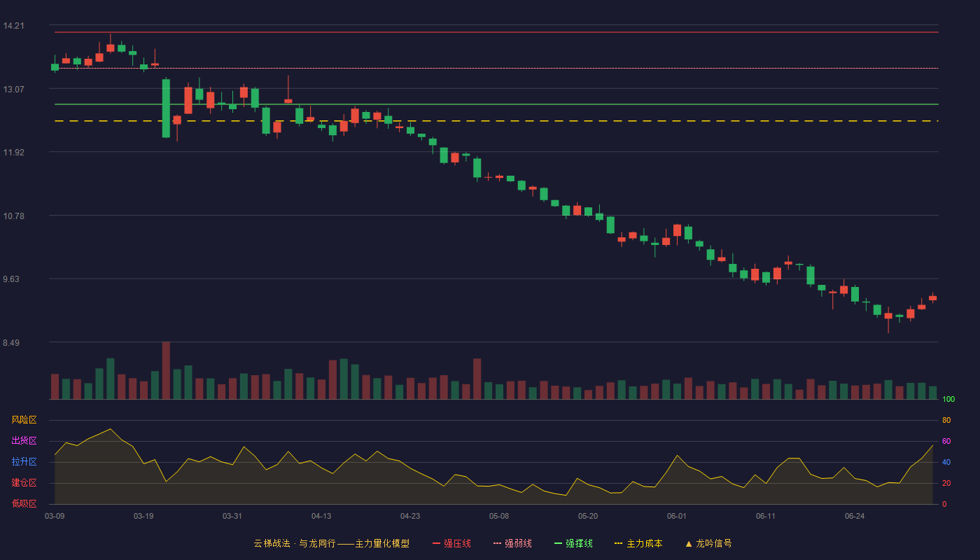
Task: Click the blue 40 indicator axis value
Action: (x=946, y=462)
